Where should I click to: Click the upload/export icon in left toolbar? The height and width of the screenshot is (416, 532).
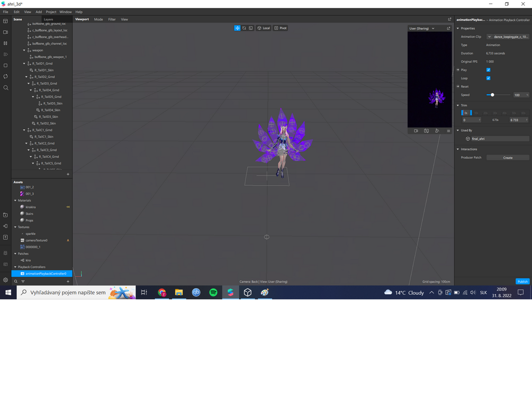click(5, 237)
